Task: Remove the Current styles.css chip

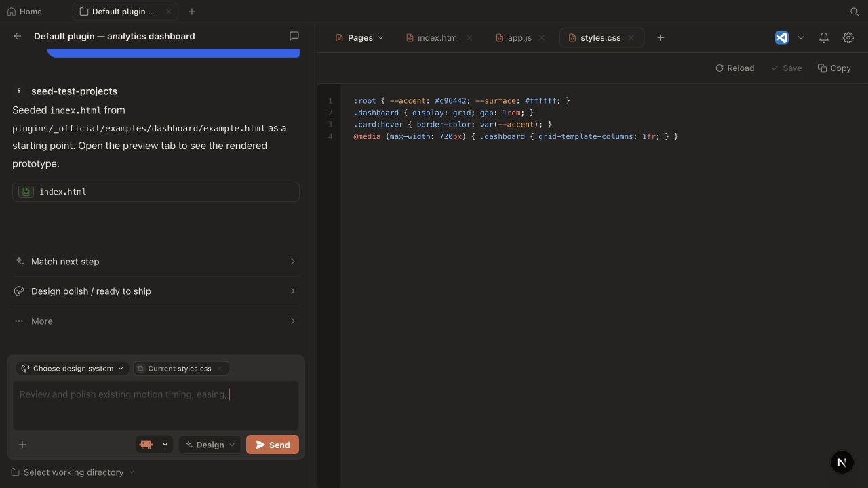Action: 220,369
